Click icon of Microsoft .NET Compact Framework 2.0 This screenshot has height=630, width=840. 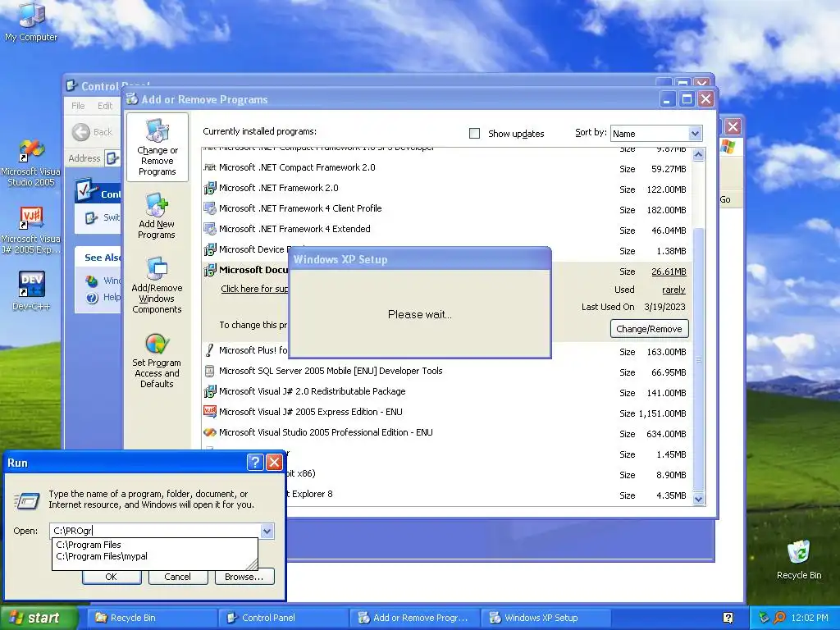[209, 167]
